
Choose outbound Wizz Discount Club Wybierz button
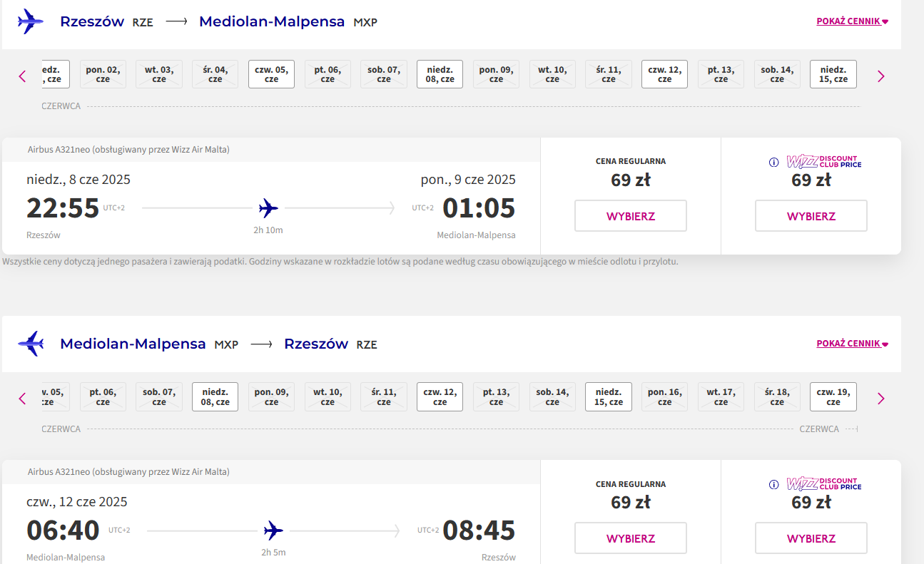(811, 216)
